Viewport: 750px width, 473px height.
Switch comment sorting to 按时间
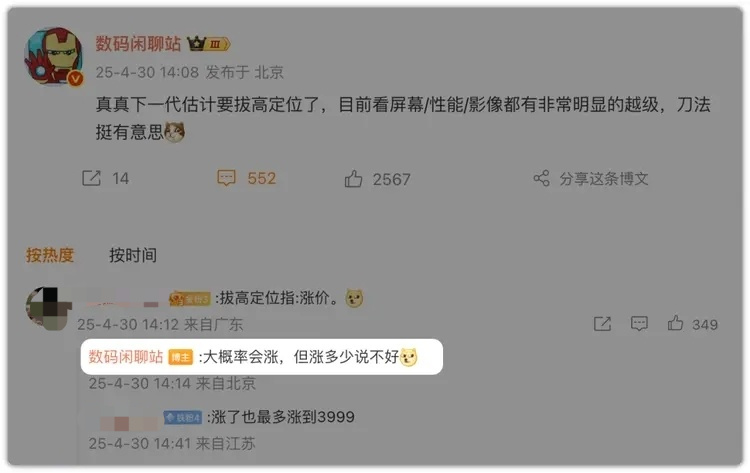click(x=133, y=255)
